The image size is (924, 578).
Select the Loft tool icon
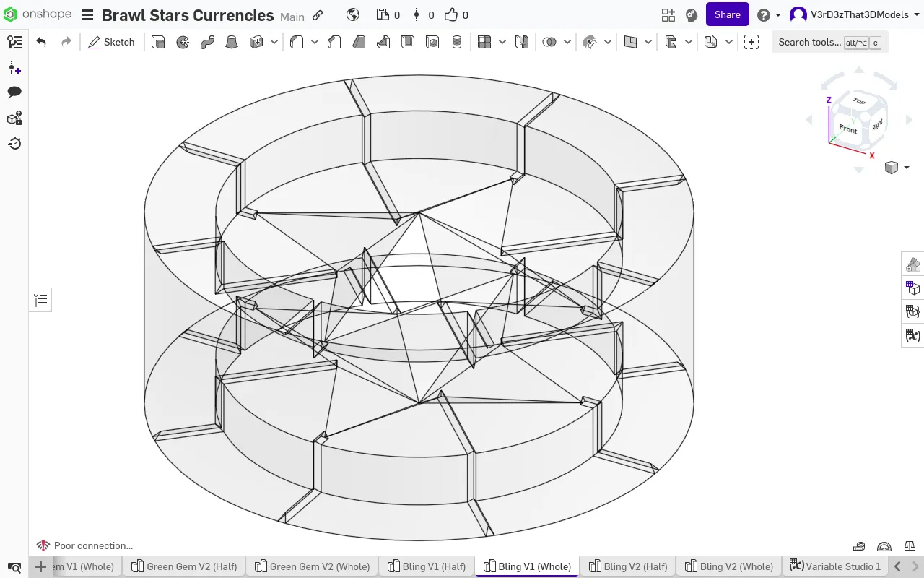point(232,42)
